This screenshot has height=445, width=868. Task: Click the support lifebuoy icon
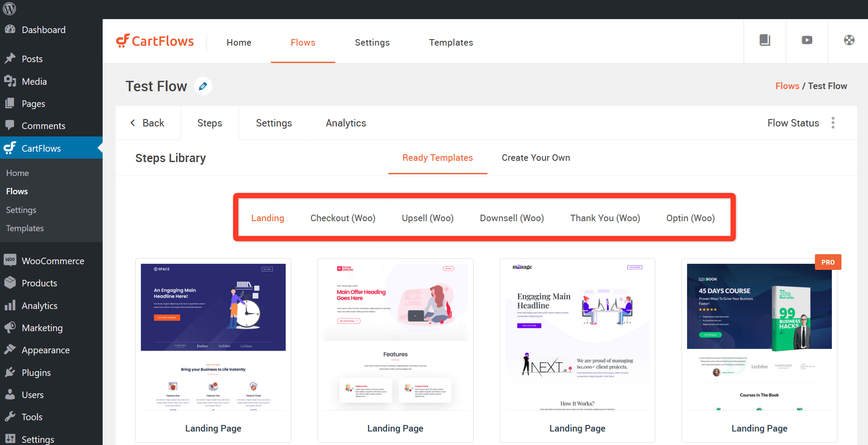[x=849, y=40]
